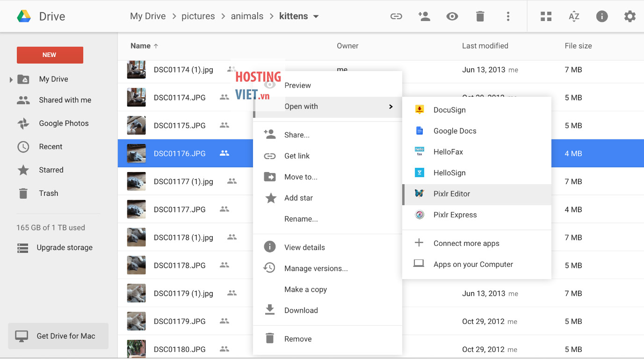Choose Rename... in context menu

(327, 219)
